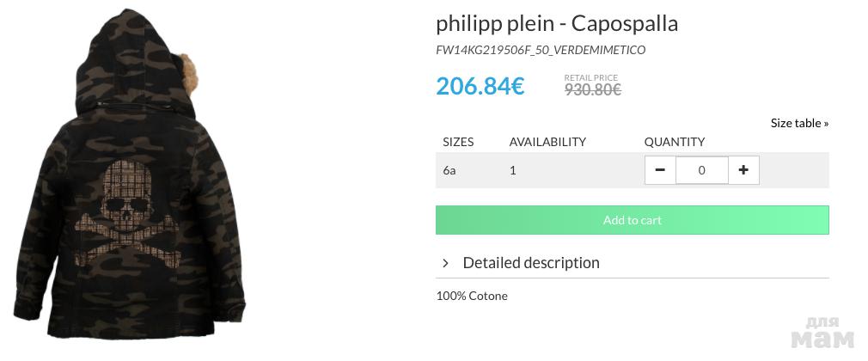Viewport: 868px width, 361px height.
Task: Click the SIZES column header
Action: point(458,142)
